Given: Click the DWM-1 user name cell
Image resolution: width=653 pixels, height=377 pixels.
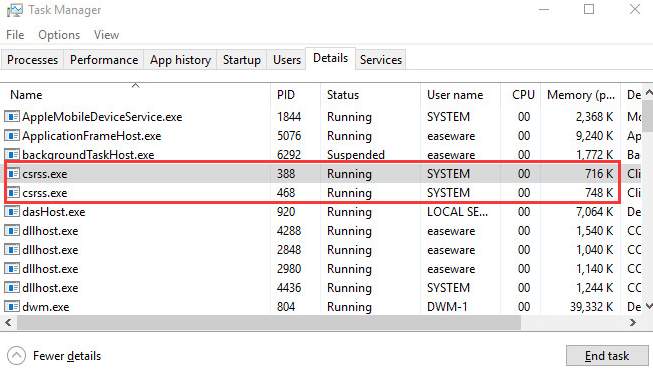Looking at the screenshot, I should pos(447,307).
